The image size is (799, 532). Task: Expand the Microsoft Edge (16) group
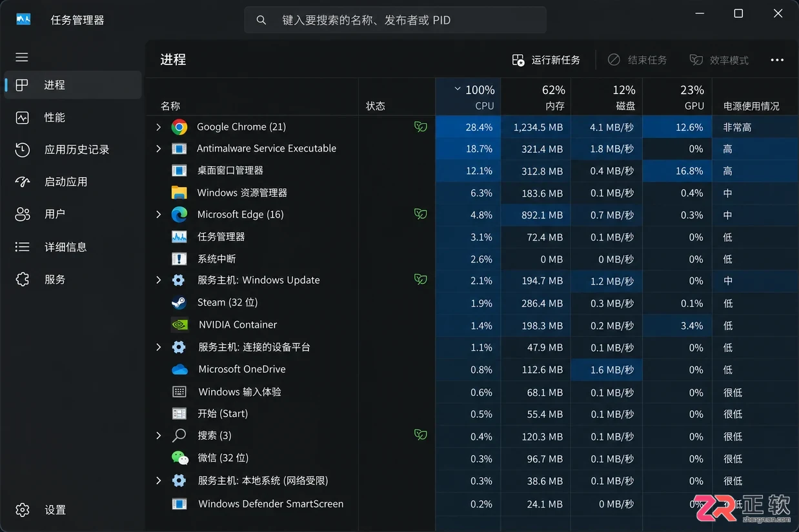coord(159,215)
